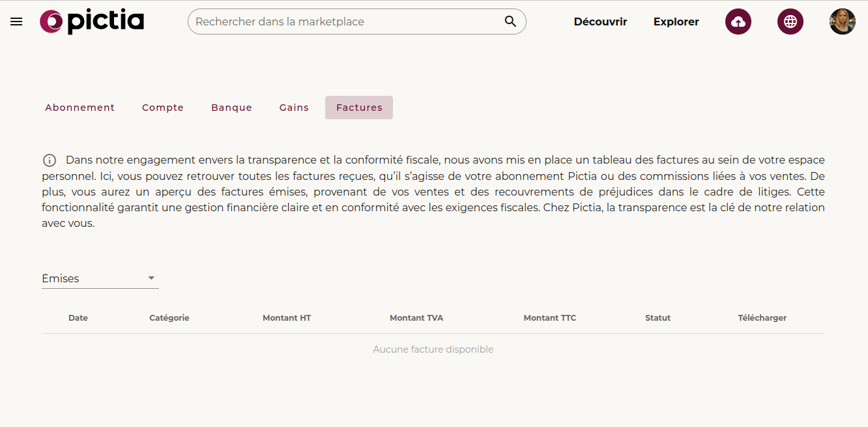Image resolution: width=868 pixels, height=427 pixels.
Task: Click the cloud upload icon
Action: 738,22
